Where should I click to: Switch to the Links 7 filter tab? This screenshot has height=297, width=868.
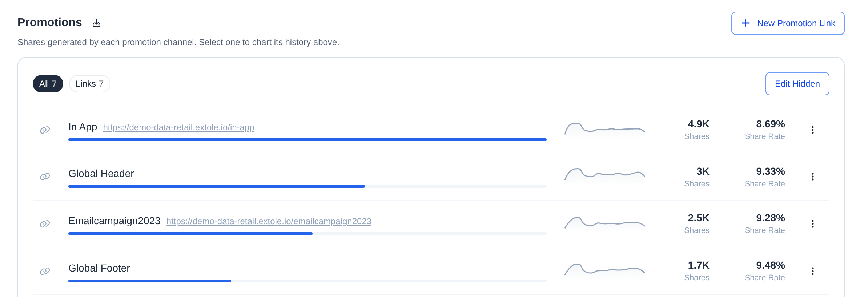tap(90, 84)
